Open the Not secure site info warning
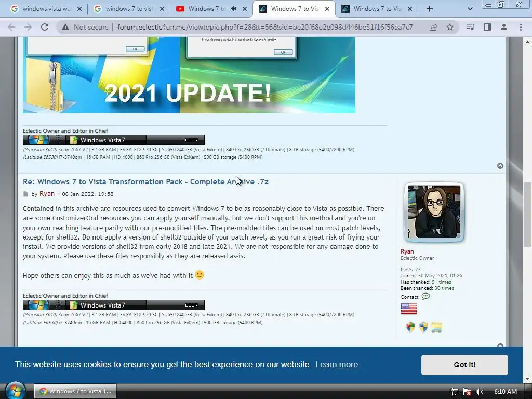Viewport: 532px width, 399px height. pos(85,27)
